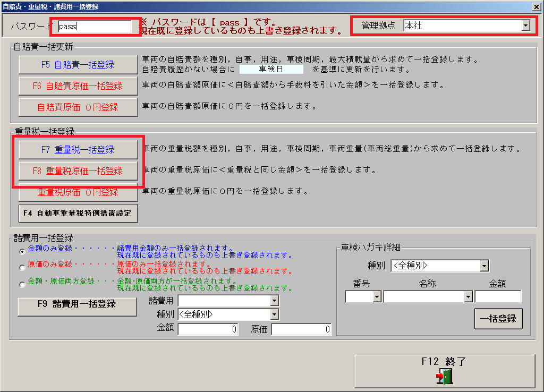The height and width of the screenshot is (392, 544).
Task: Click F6 自賠責原価一括登録 button
Action: [x=78, y=86]
